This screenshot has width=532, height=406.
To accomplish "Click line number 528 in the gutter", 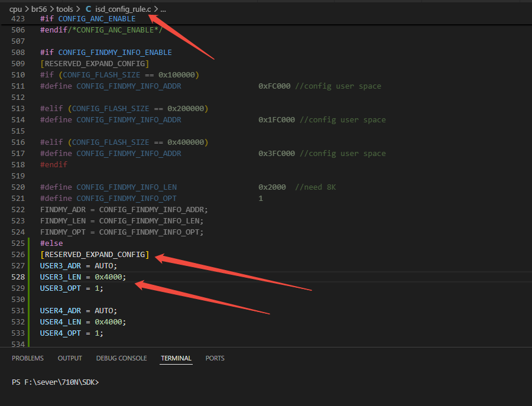I will tap(18, 277).
